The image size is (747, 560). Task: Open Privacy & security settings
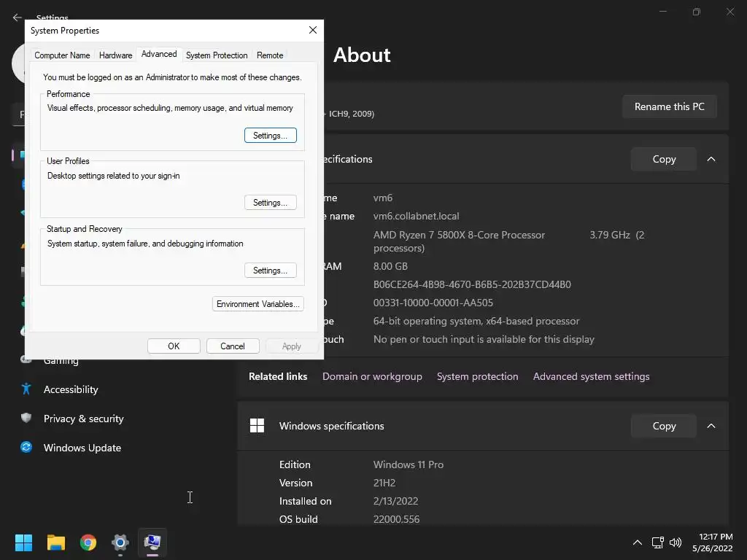[83, 418]
